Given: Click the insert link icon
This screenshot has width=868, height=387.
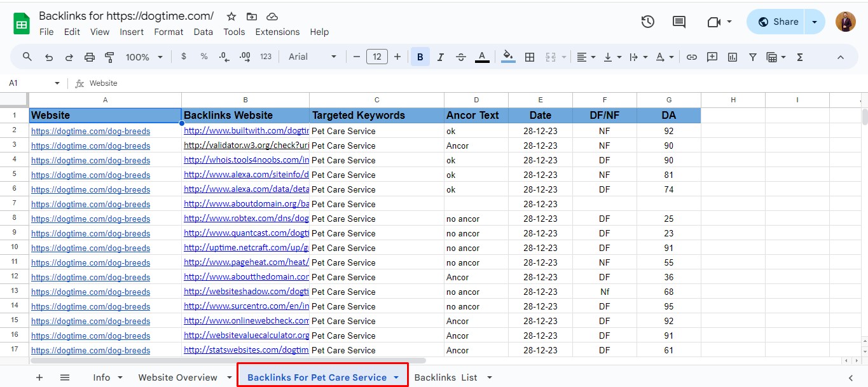Looking at the screenshot, I should point(692,57).
